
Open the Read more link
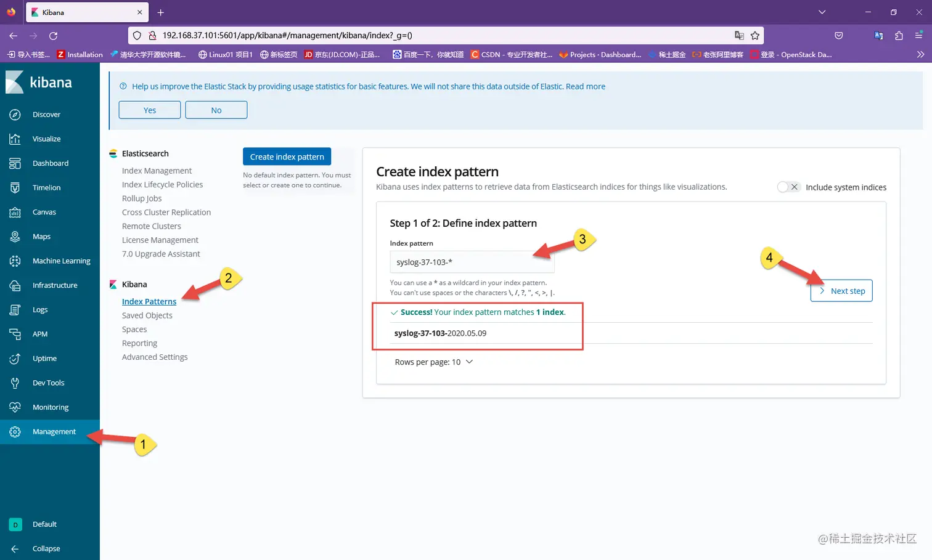tap(586, 86)
